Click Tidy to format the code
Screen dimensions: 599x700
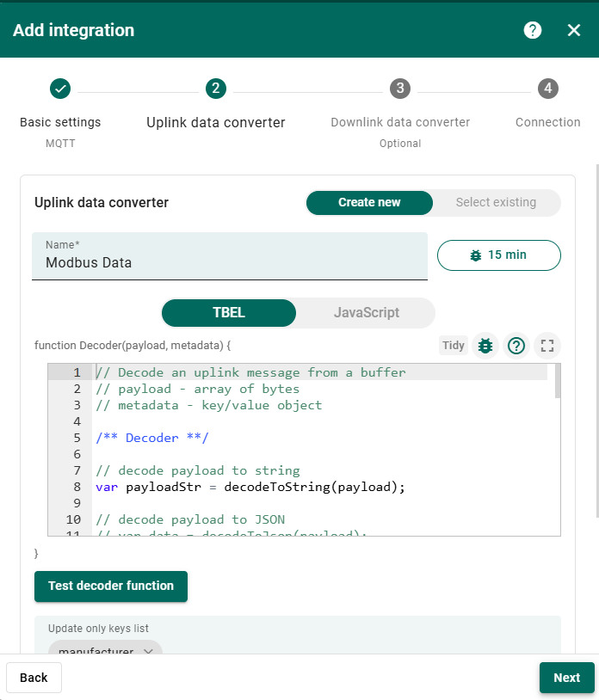point(454,346)
